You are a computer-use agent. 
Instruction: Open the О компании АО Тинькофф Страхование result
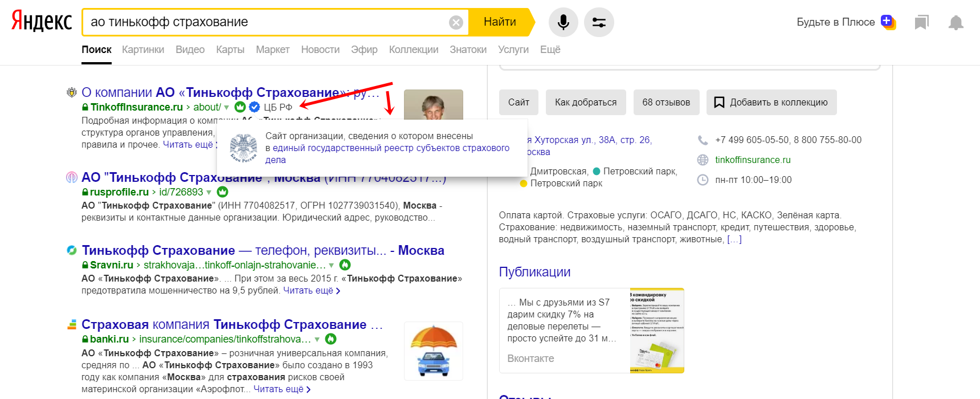(x=230, y=92)
